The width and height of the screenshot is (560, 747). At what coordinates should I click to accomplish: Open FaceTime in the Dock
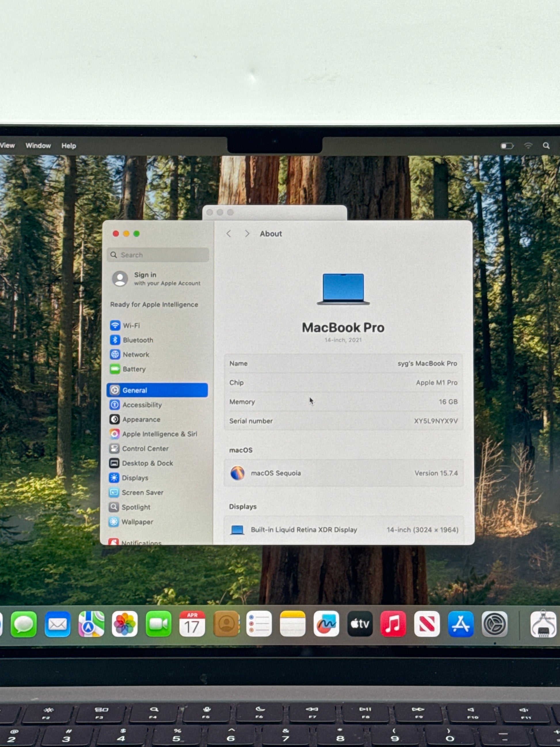(158, 624)
